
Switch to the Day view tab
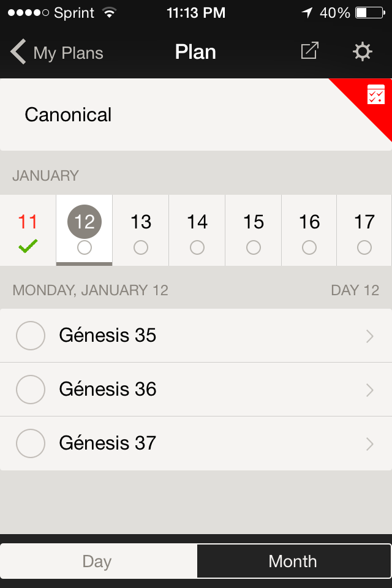tap(98, 561)
